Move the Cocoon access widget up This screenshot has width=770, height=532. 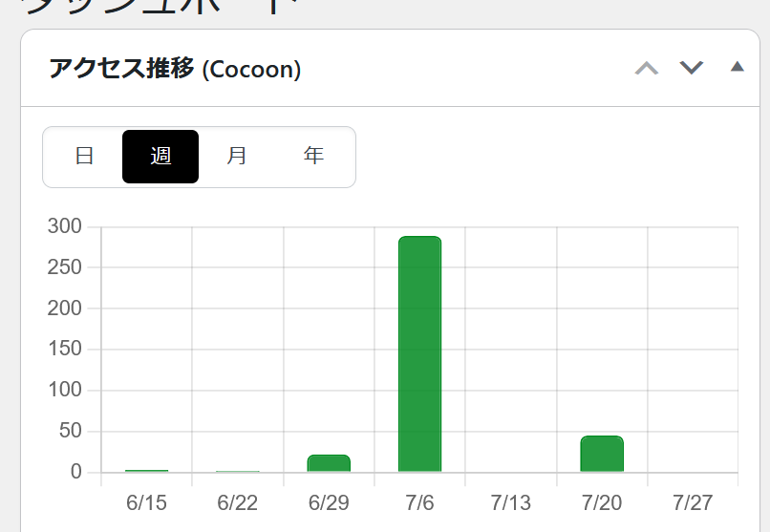(646, 68)
